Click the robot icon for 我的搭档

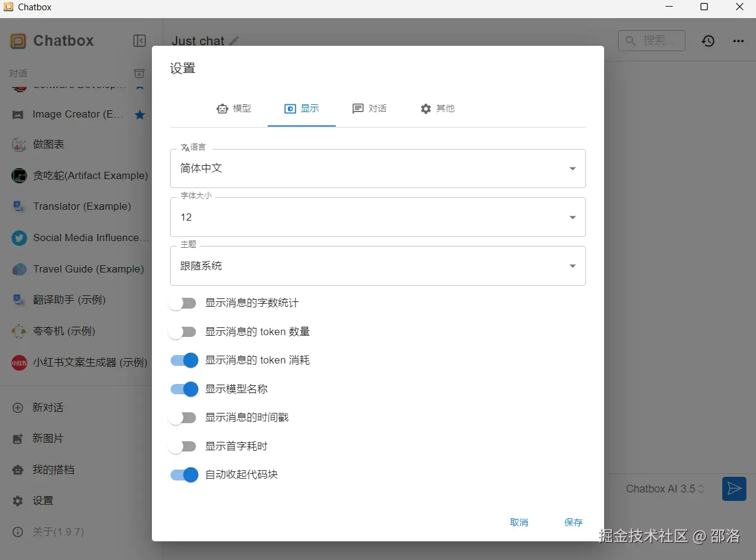click(18, 470)
